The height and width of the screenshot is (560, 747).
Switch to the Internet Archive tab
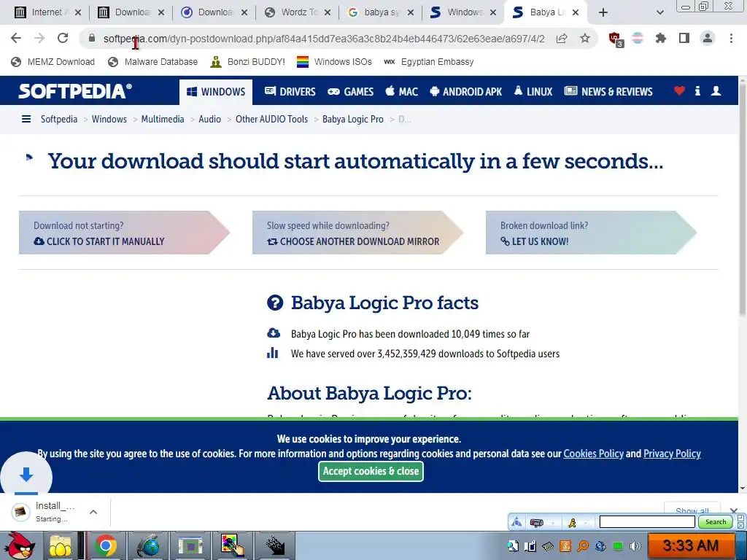click(47, 12)
